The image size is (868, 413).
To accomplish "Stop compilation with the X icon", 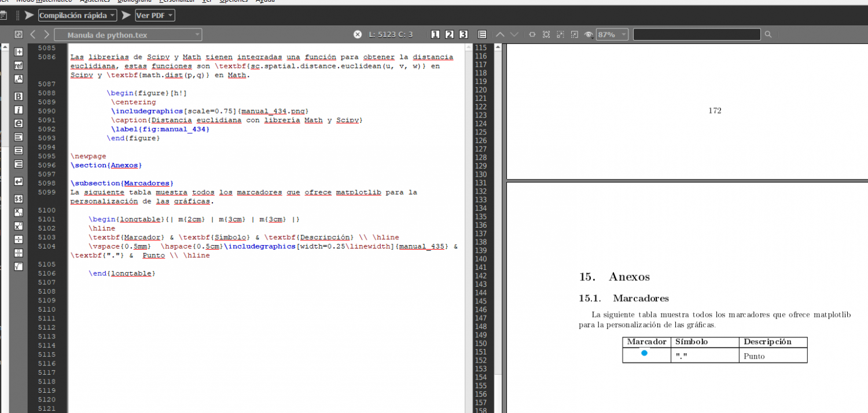I will pyautogui.click(x=358, y=34).
